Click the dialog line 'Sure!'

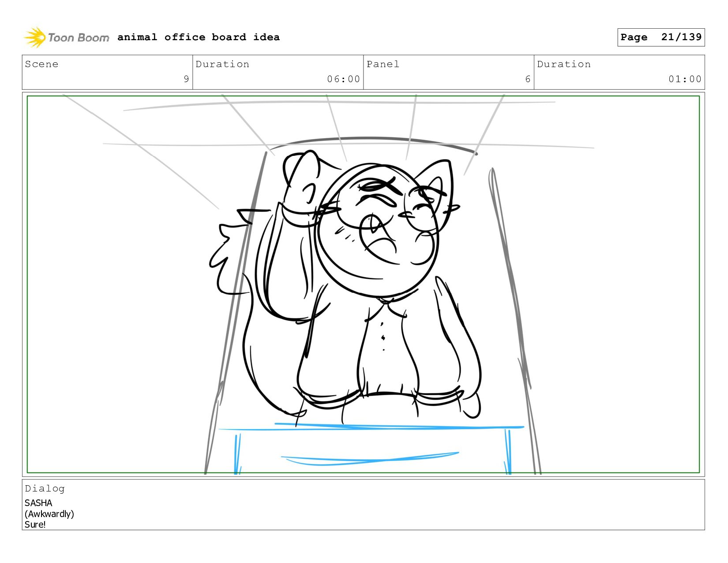35,525
